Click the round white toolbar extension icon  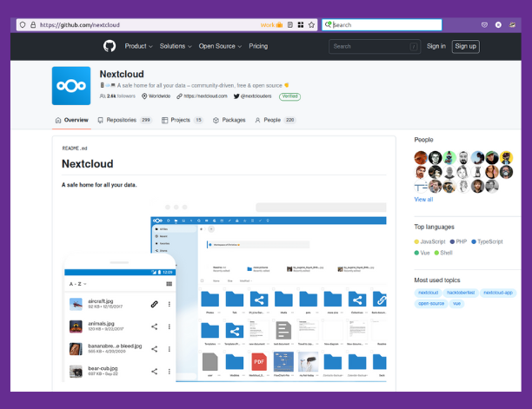click(498, 24)
